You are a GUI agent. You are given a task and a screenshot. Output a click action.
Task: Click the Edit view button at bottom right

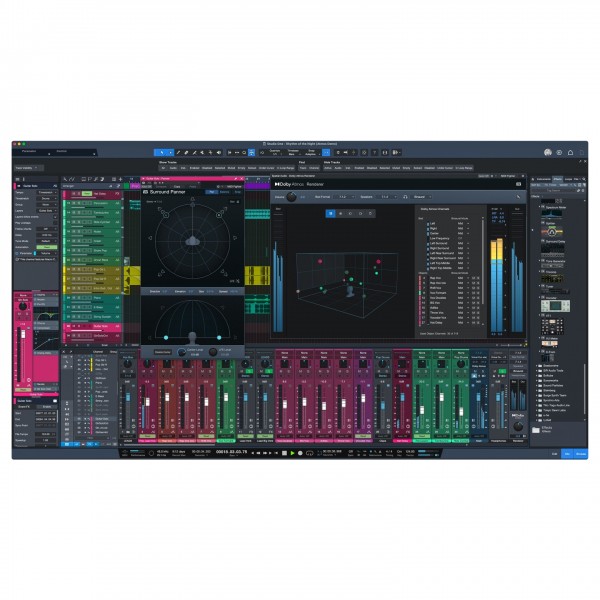(x=554, y=454)
